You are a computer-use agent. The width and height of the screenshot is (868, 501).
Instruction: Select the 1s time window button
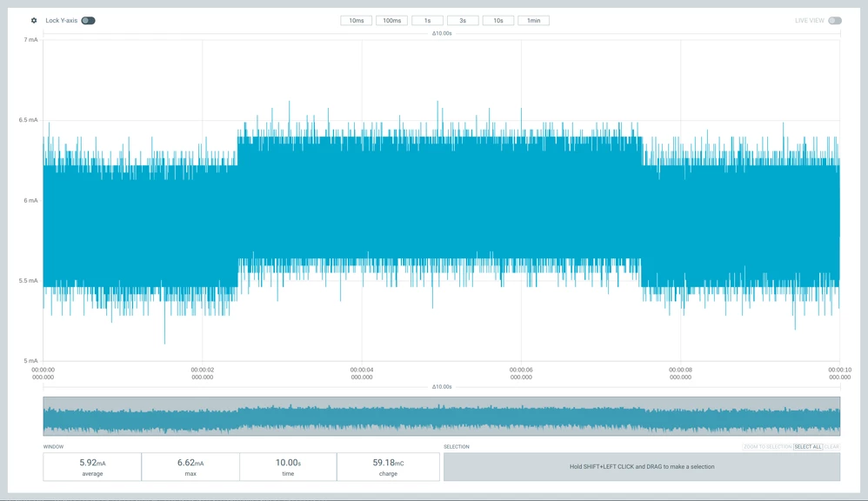(427, 21)
